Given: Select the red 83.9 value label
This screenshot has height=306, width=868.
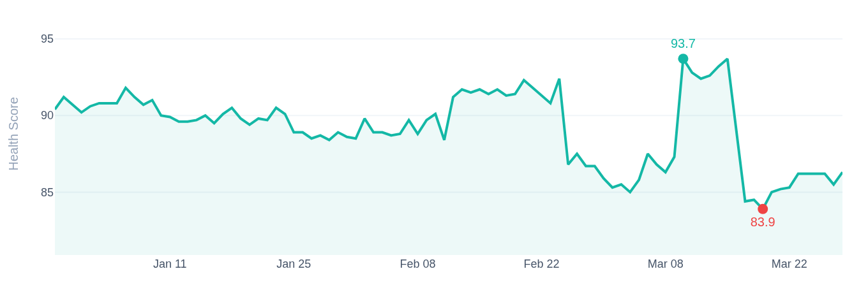Looking at the screenshot, I should pos(763,222).
